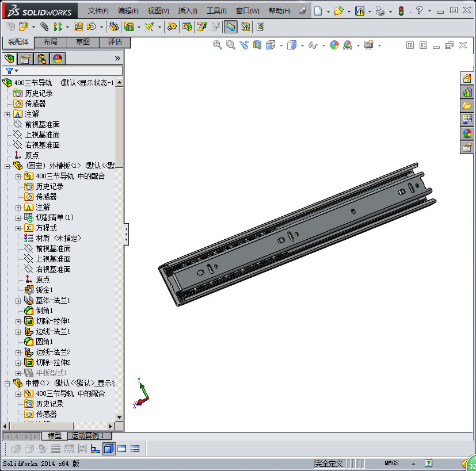Screen dimensions: 476x471
Task: Click the Zoom to Fit icon
Action: (218, 45)
